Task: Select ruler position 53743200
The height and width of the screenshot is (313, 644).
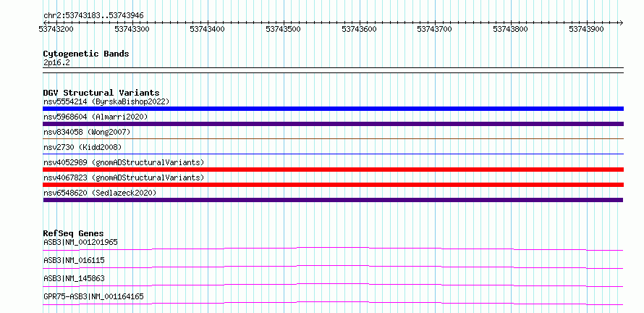Action: tap(56, 29)
